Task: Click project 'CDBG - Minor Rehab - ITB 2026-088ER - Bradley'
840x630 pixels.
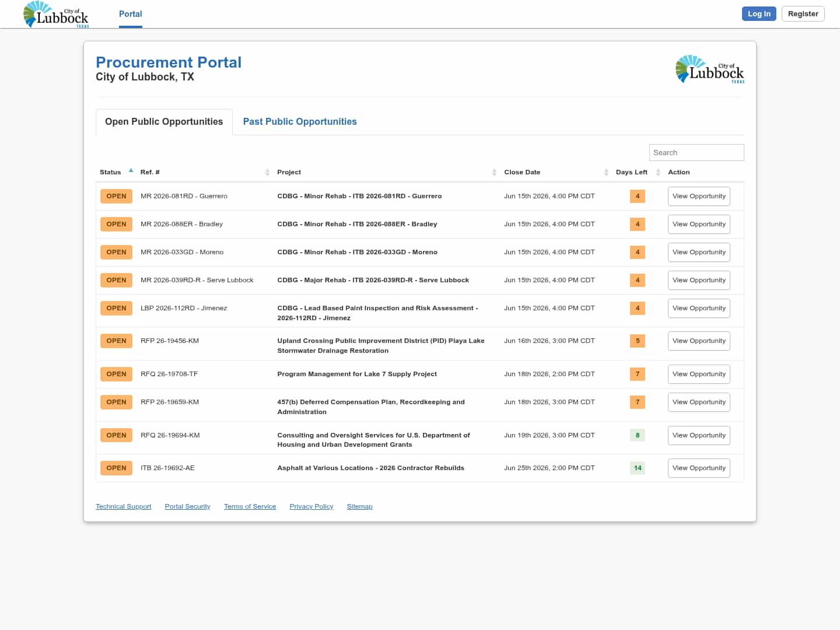Action: click(x=357, y=225)
